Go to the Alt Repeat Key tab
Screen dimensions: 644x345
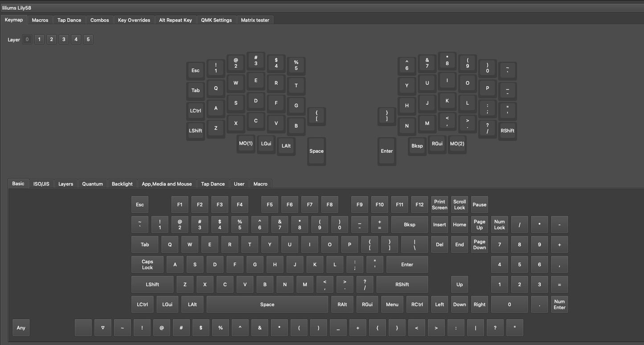point(176,20)
